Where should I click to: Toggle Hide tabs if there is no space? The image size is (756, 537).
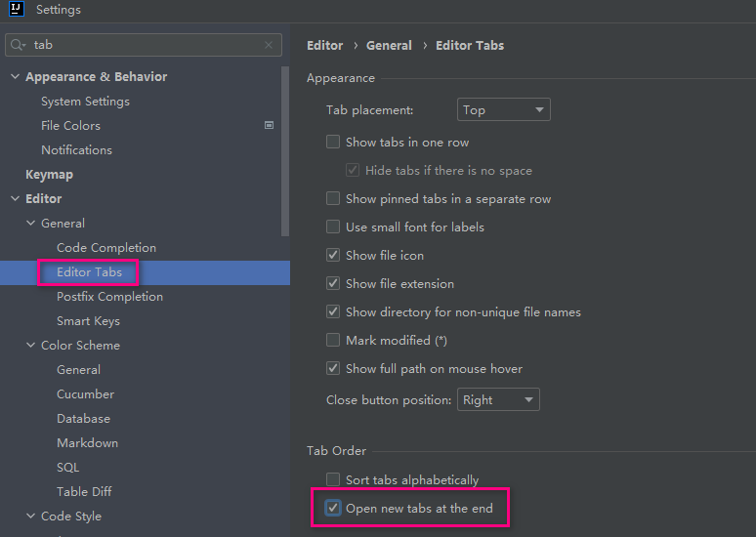[353, 170]
